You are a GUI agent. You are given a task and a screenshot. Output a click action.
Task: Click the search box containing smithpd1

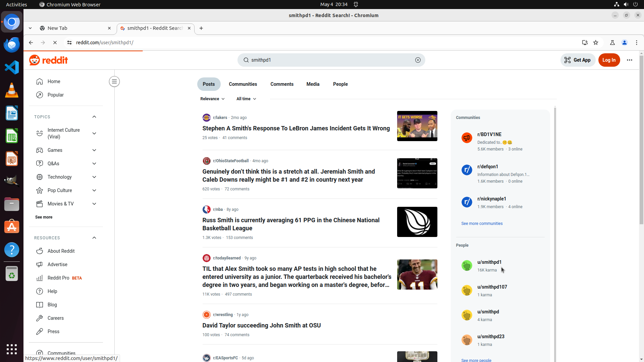pos(331,60)
